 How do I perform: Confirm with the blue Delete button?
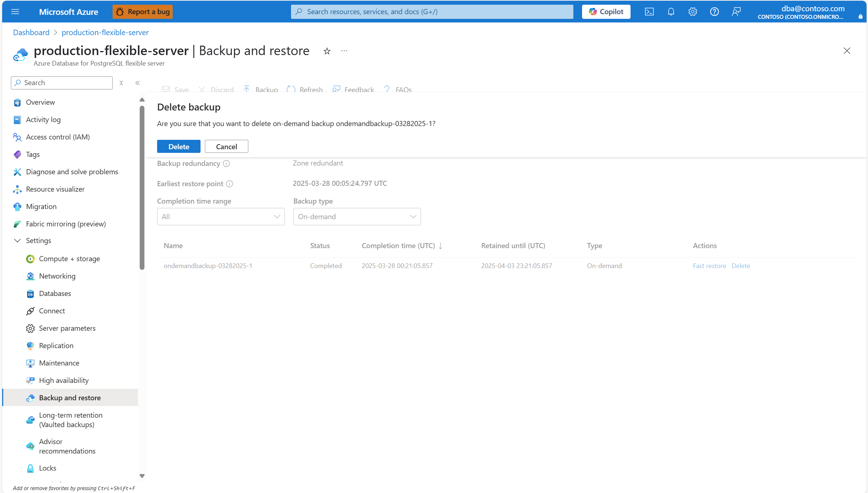178,146
